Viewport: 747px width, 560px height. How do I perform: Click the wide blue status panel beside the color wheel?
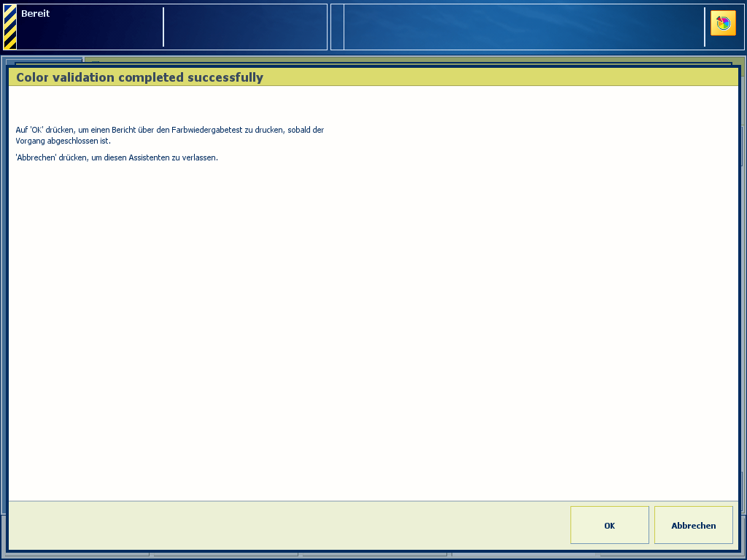tap(524, 27)
